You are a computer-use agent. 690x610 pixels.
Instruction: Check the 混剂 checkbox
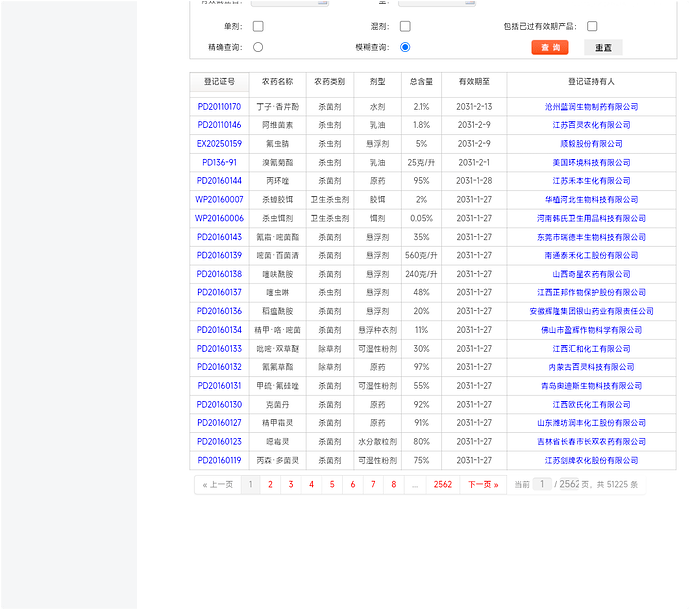(x=405, y=26)
